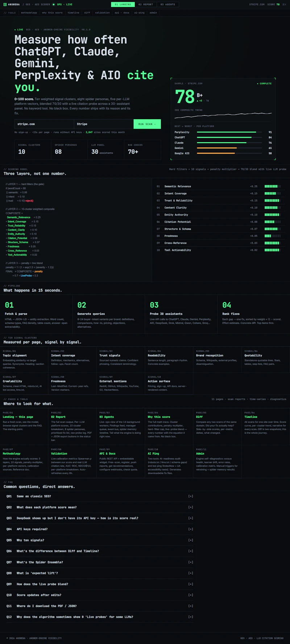The width and height of the screenshot is (290, 644).
Task: Expand Q09 live probe blend question
Action: [100, 584]
